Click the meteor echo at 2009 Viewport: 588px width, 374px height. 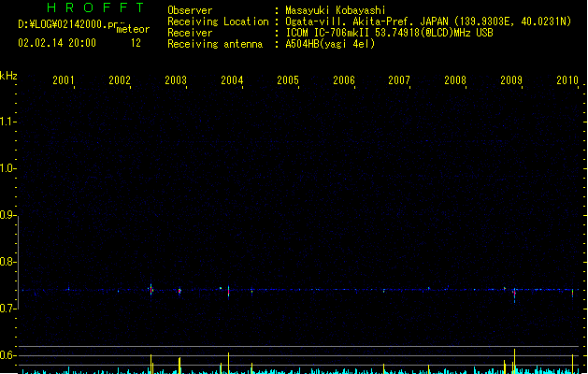(x=514, y=295)
